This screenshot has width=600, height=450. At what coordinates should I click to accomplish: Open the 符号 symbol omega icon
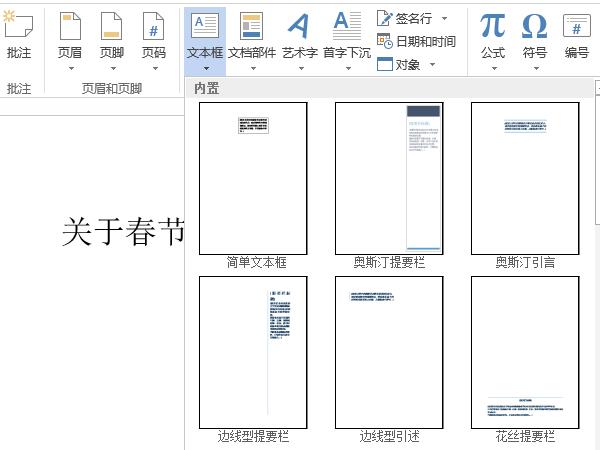(535, 27)
